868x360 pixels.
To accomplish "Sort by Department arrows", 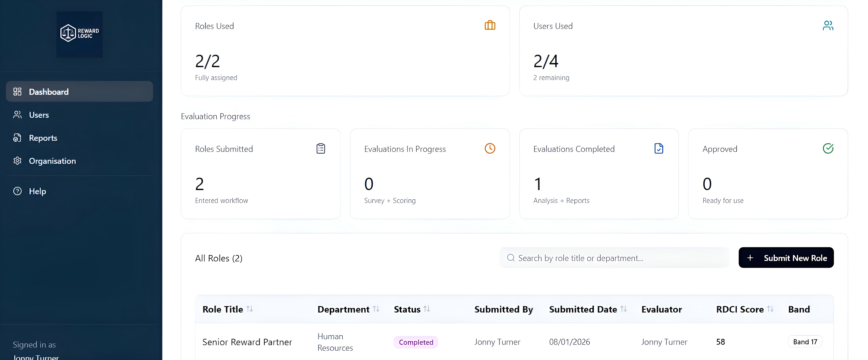I will tap(376, 309).
